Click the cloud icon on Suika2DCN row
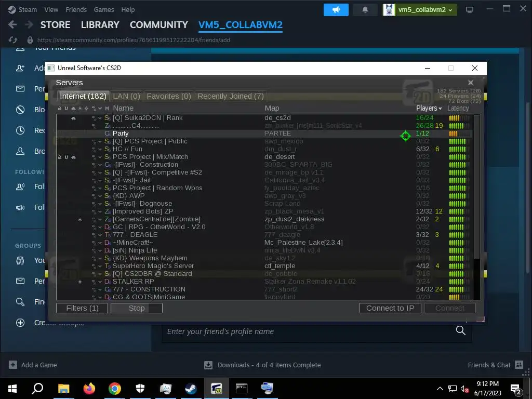The height and width of the screenshot is (399, 532). coord(73,118)
